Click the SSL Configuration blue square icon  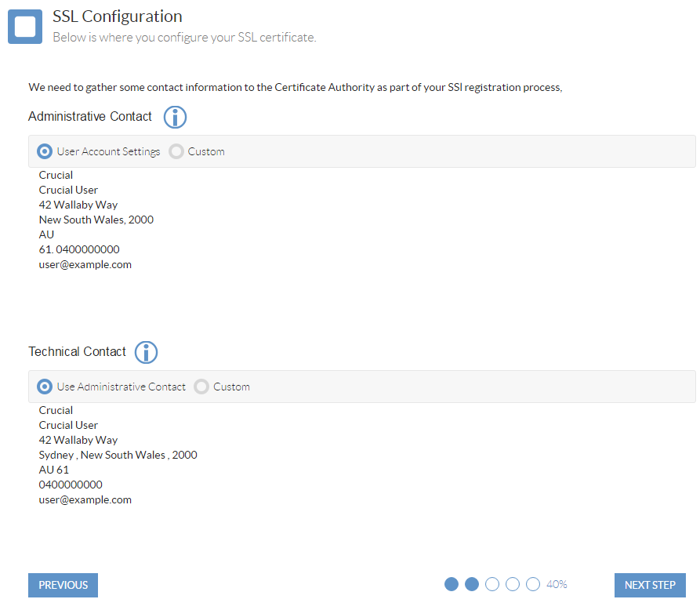click(x=25, y=27)
